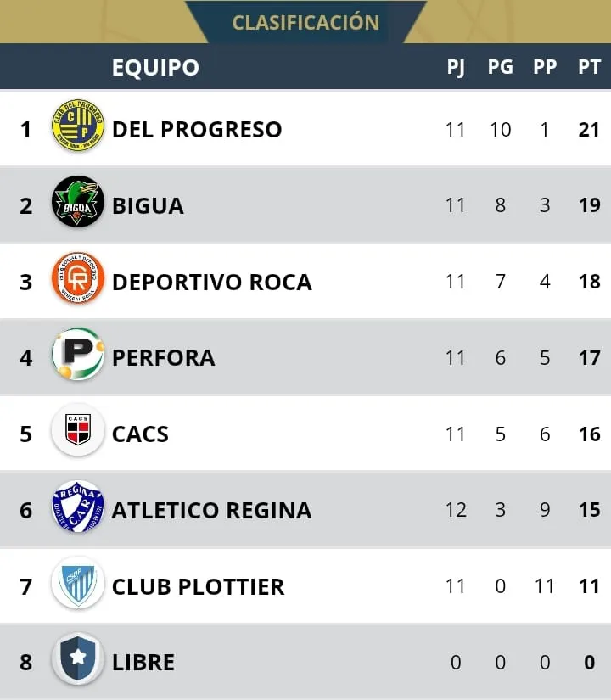Click the BIGUA team name
Viewport: 611px width, 700px height.
click(x=148, y=205)
